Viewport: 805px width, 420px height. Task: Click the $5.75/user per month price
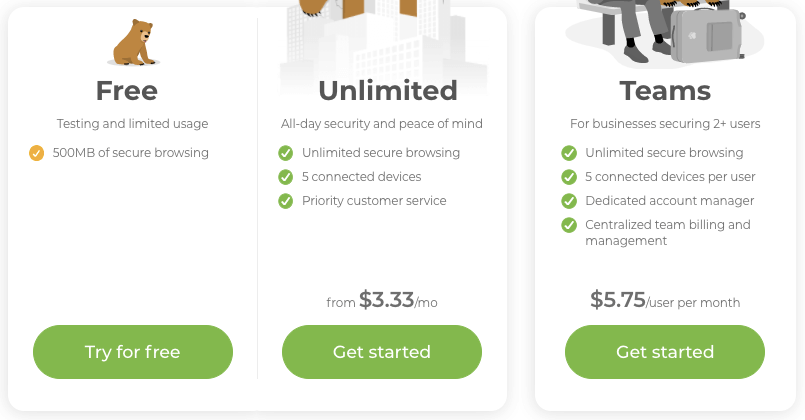click(x=665, y=300)
